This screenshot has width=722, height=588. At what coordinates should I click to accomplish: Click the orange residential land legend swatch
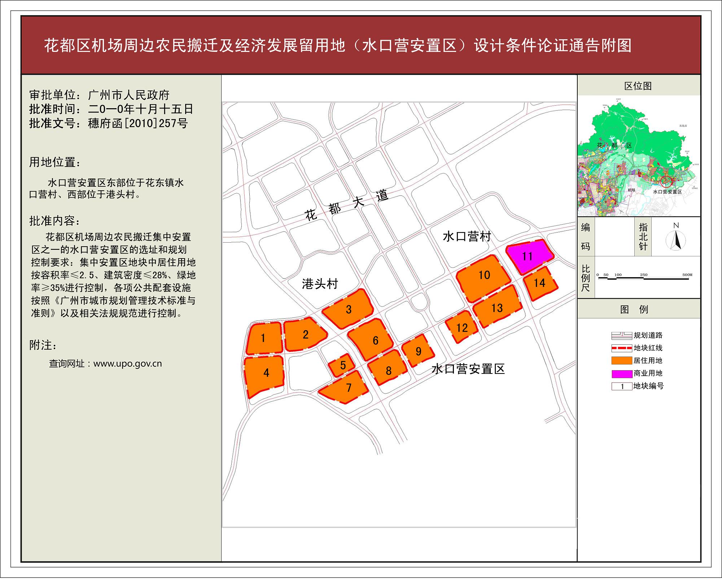pyautogui.click(x=621, y=361)
